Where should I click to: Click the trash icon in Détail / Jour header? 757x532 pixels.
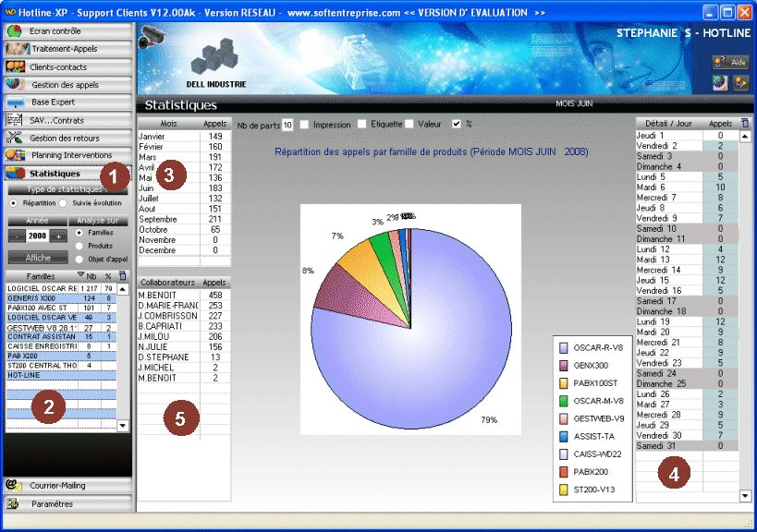pyautogui.click(x=746, y=123)
